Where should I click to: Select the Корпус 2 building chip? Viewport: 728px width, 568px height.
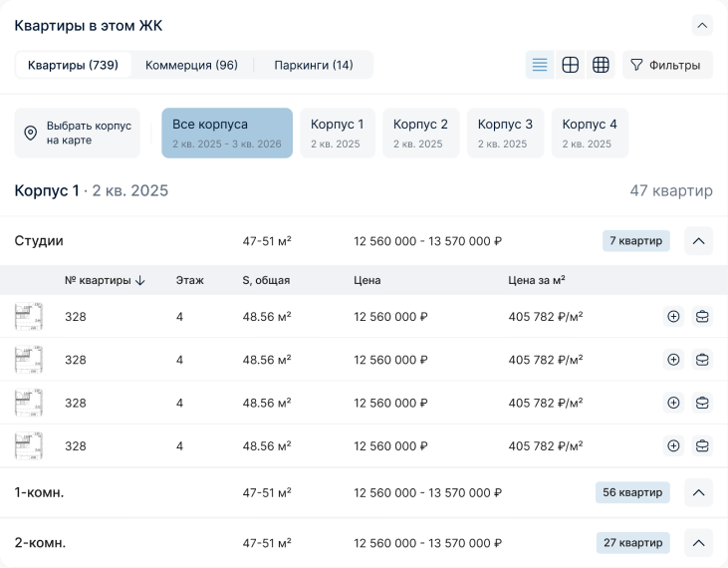coord(420,134)
